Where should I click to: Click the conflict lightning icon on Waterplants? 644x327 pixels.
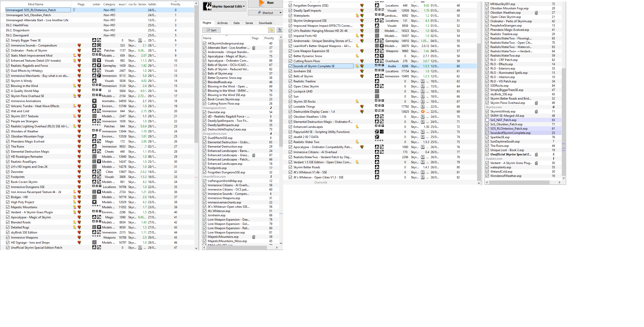click(357, 16)
